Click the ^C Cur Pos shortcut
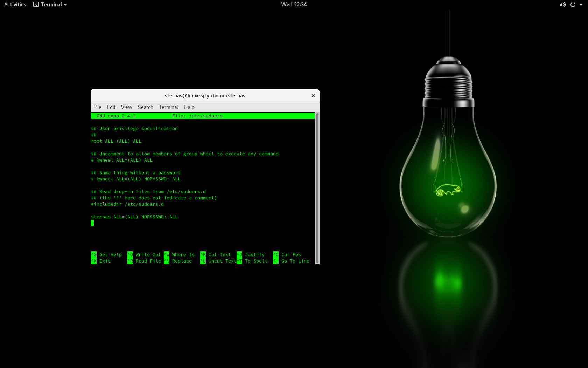 [x=287, y=255]
